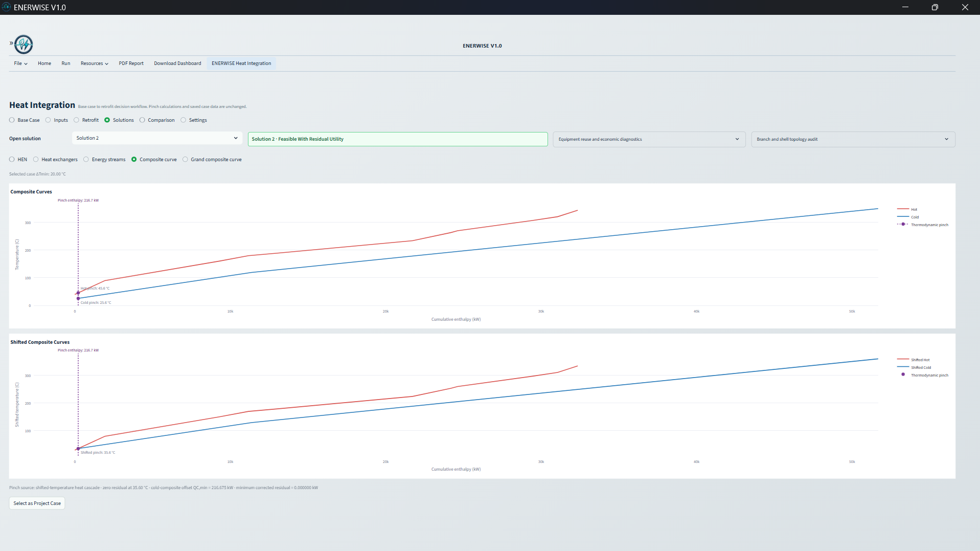This screenshot has height=551, width=980.
Task: Click the Pinch source footnote text
Action: click(164, 488)
